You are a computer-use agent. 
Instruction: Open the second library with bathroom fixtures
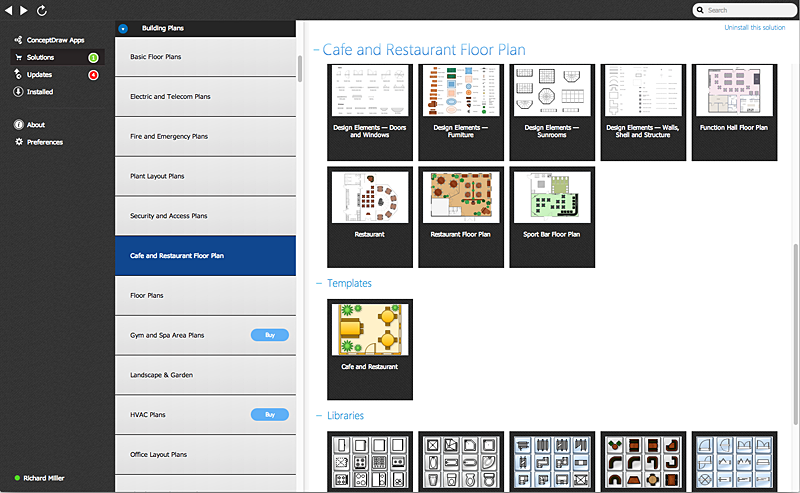[461, 462]
